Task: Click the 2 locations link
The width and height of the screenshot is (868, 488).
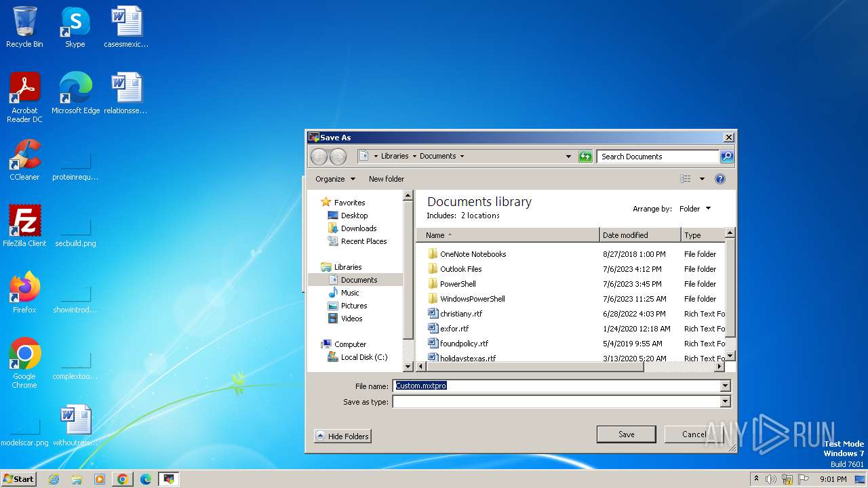Action: pos(480,216)
